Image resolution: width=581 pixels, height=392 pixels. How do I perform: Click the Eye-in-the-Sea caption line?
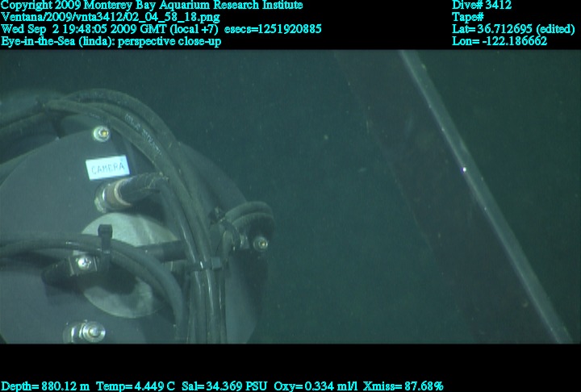(111, 41)
